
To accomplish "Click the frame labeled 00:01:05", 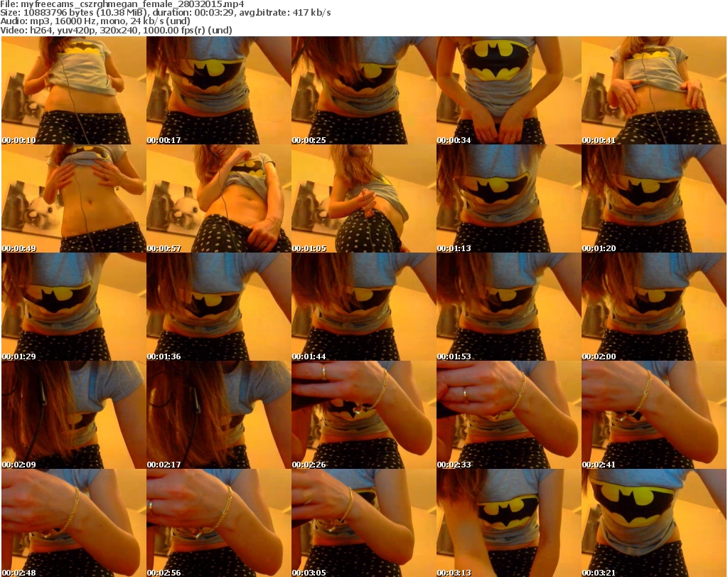I will point(363,198).
